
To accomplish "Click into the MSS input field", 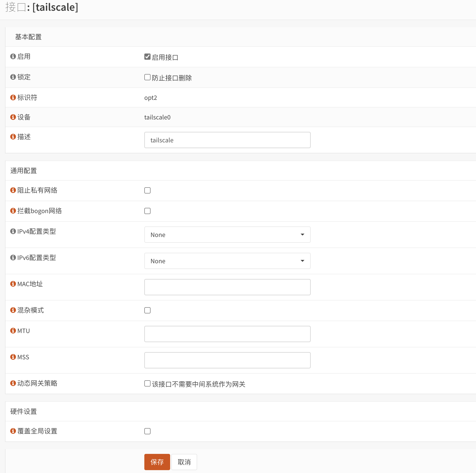I will [x=227, y=360].
